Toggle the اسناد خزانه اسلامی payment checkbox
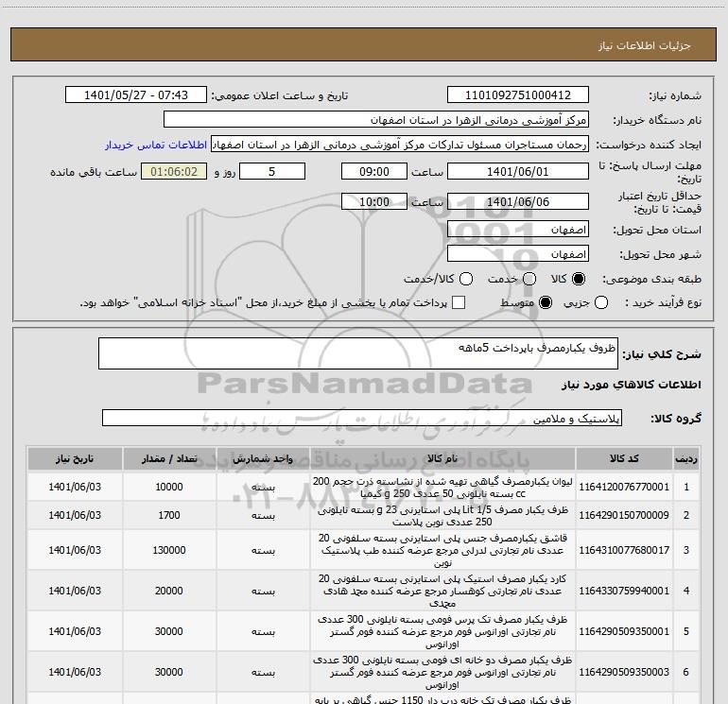 click(x=459, y=302)
